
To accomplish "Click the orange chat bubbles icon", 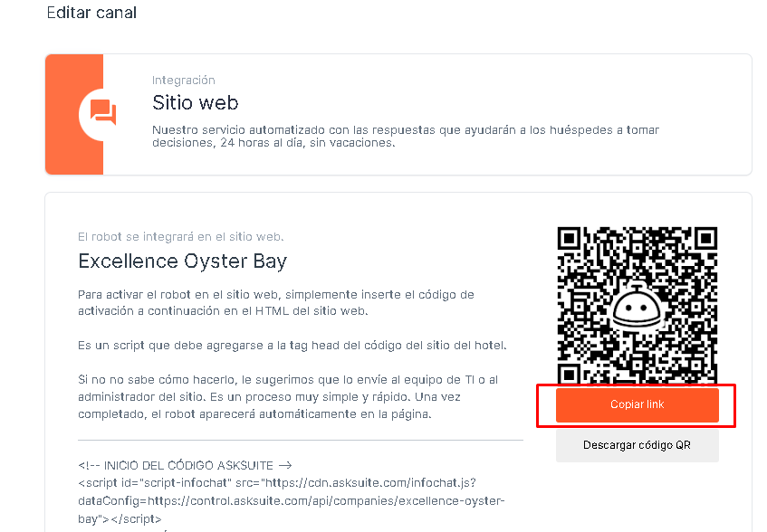I will (x=102, y=112).
